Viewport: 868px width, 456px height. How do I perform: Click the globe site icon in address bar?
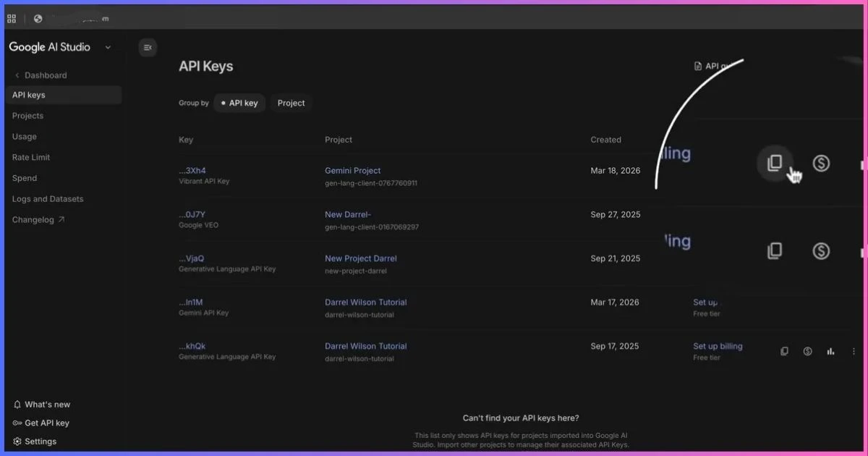[x=38, y=19]
